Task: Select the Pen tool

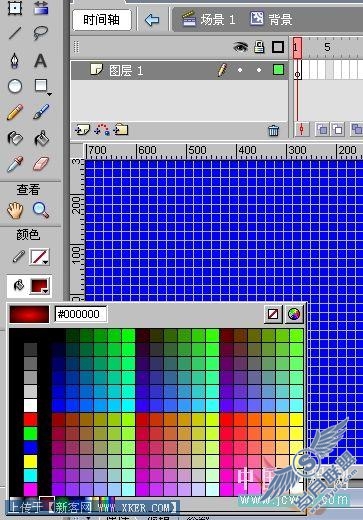Action: pyautogui.click(x=15, y=61)
